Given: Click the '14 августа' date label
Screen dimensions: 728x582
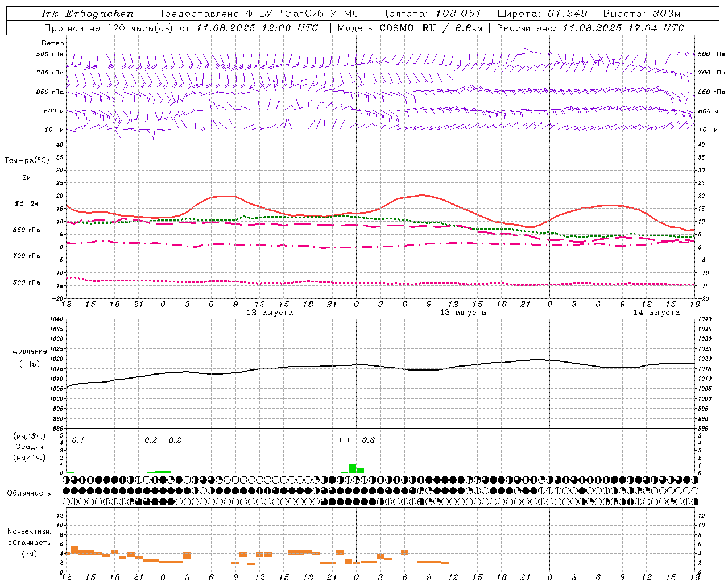Looking at the screenshot, I should click(656, 313).
